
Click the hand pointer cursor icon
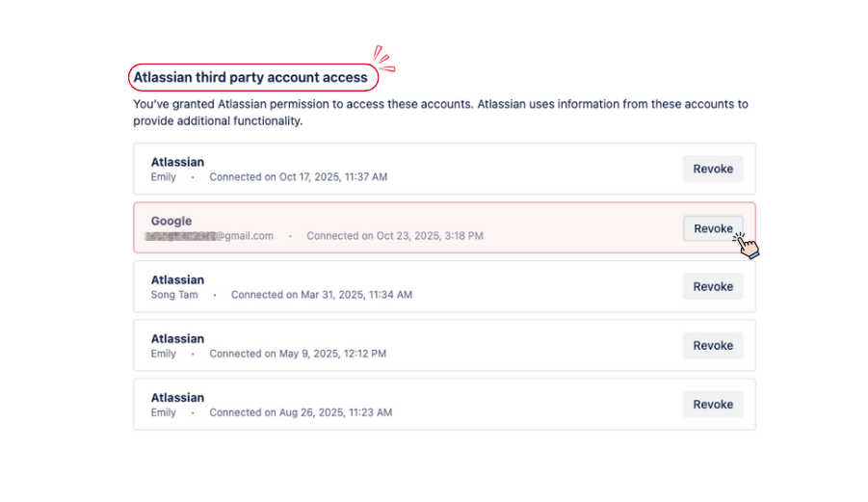[747, 245]
